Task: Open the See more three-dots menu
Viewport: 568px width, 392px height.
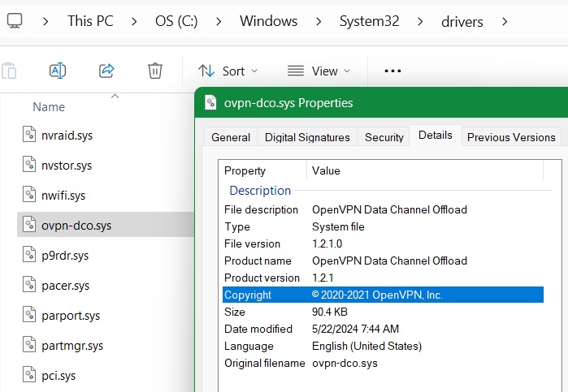Action: click(x=392, y=71)
